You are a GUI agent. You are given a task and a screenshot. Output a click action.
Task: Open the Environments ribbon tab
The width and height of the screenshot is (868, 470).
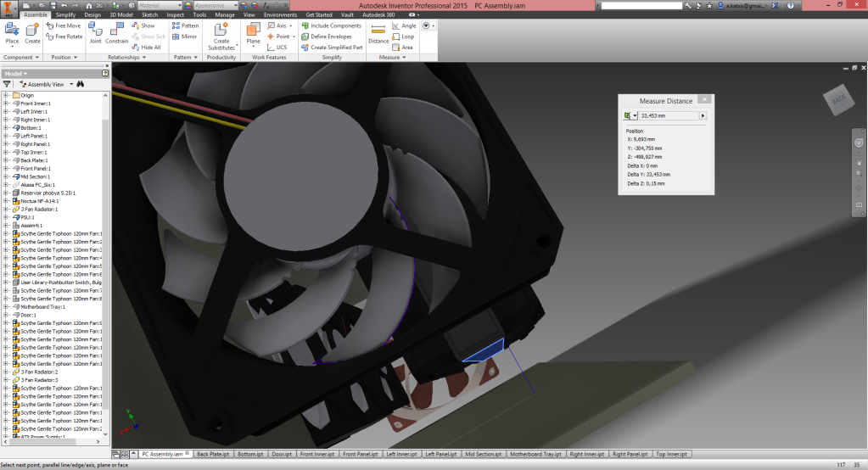tap(280, 15)
